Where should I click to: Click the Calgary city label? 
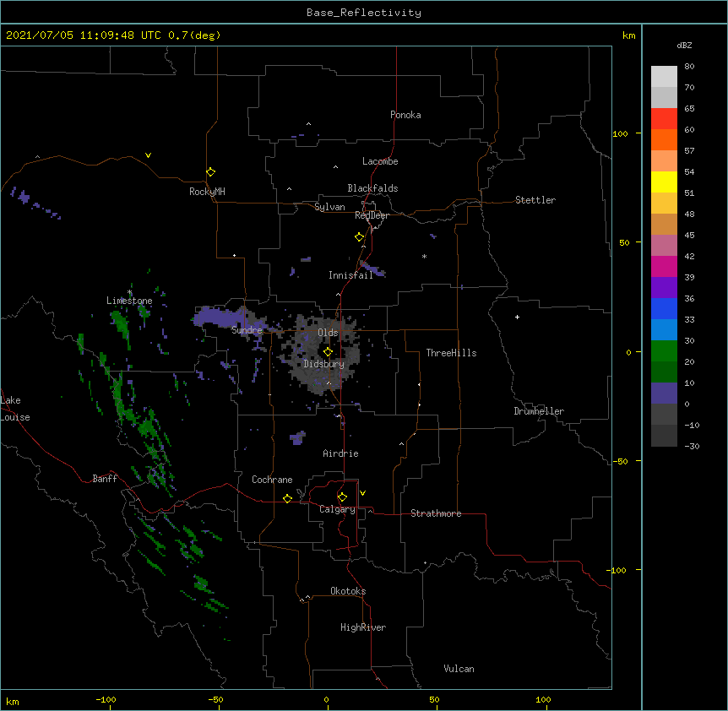point(337,509)
